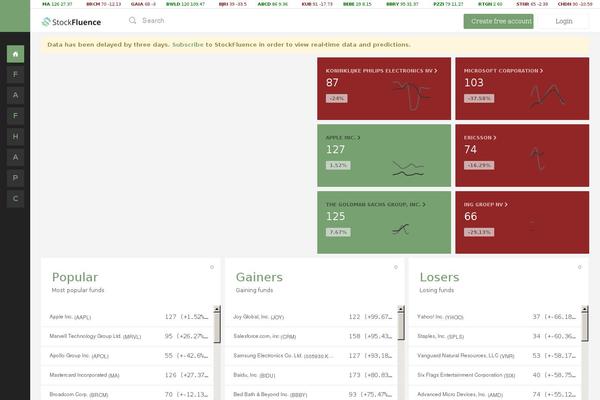Open The Goldman Sachs Group card title

[373, 204]
